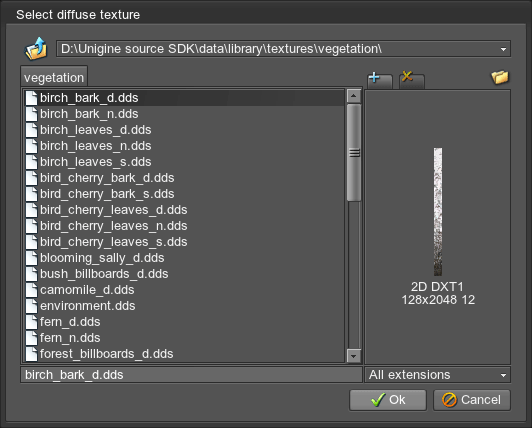Expand the directory path dropdown
Image resolution: width=532 pixels, height=428 pixels.
pos(503,49)
